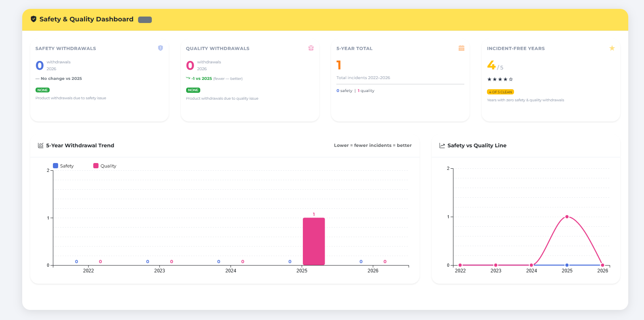Select the pink 2025 peak point on line chart

click(567, 217)
